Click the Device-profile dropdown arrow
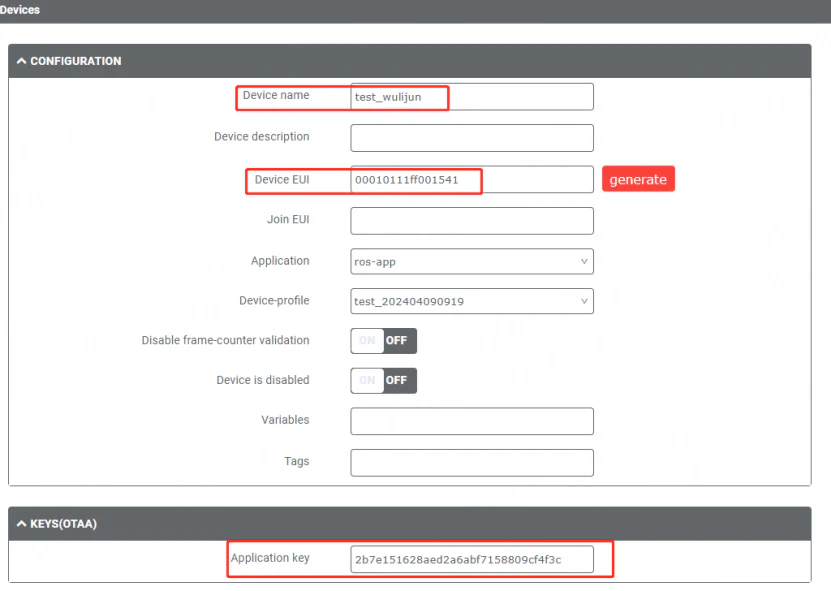Viewport: 831px width, 591px height. click(584, 301)
